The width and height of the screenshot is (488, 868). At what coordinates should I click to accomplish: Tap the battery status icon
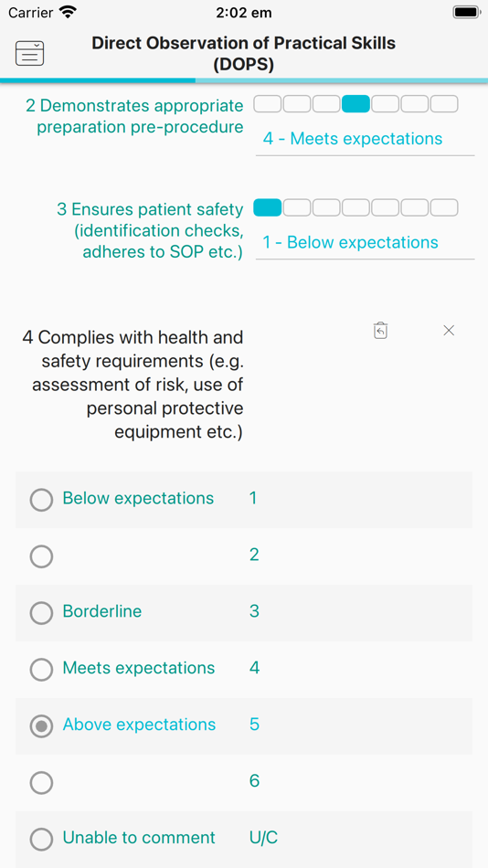coord(466,12)
